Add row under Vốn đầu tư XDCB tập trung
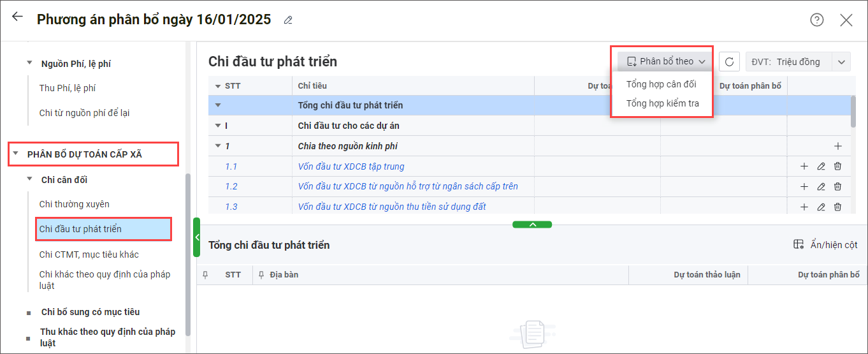868x354 pixels. pyautogui.click(x=804, y=166)
